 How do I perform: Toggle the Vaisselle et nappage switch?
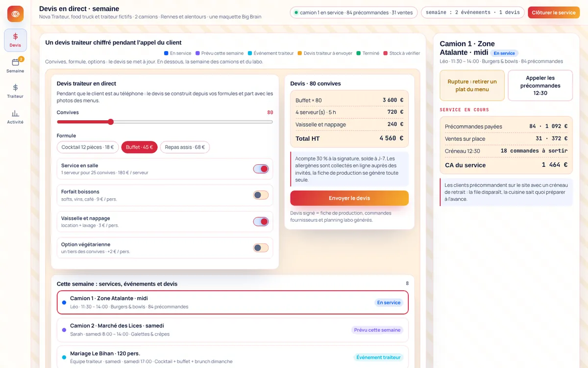click(261, 221)
